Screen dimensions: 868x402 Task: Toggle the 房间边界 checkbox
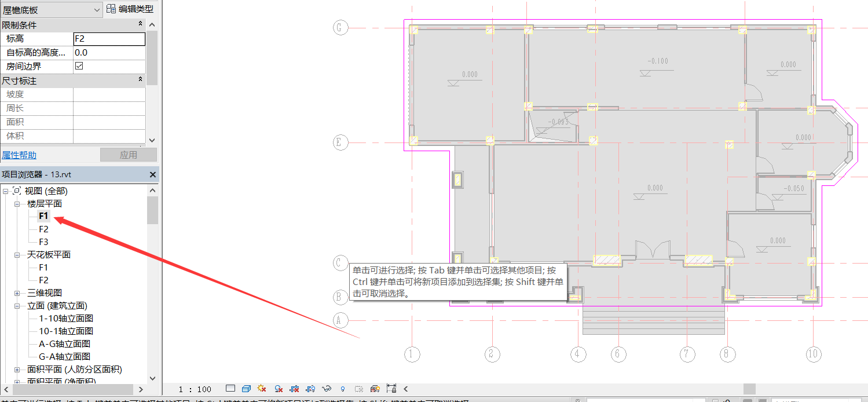coord(79,66)
